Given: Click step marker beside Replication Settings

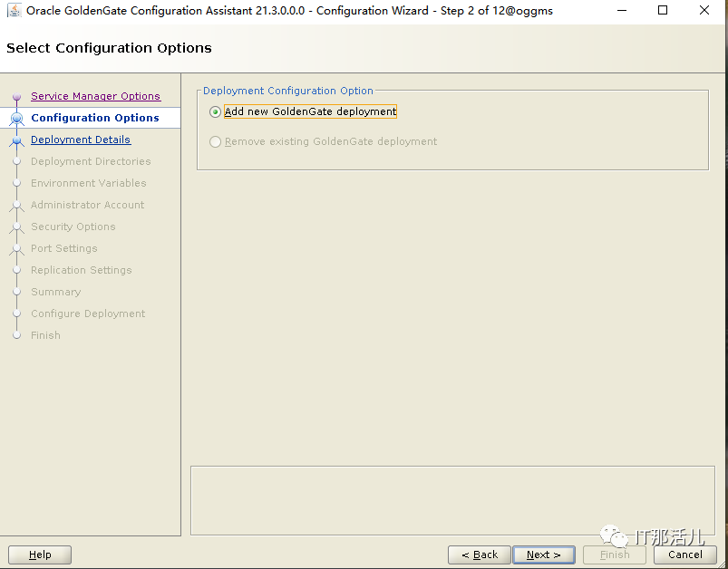Looking at the screenshot, I should pos(16,270).
